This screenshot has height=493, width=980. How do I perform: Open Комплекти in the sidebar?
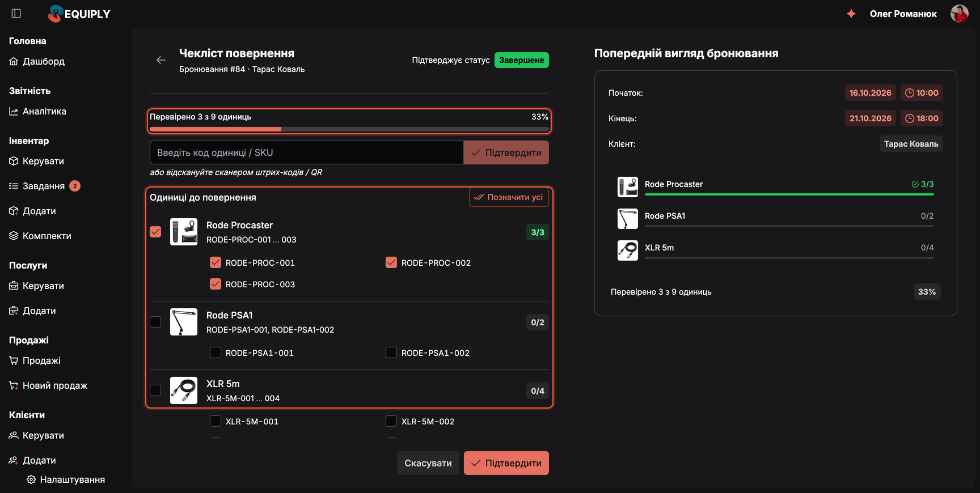(40, 236)
